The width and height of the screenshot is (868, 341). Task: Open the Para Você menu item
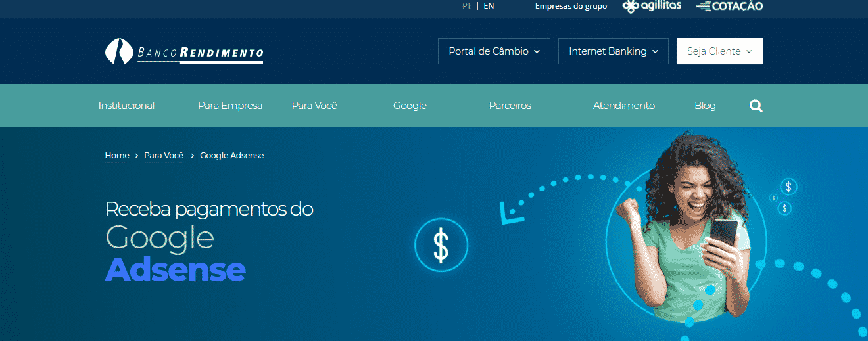[x=314, y=106]
